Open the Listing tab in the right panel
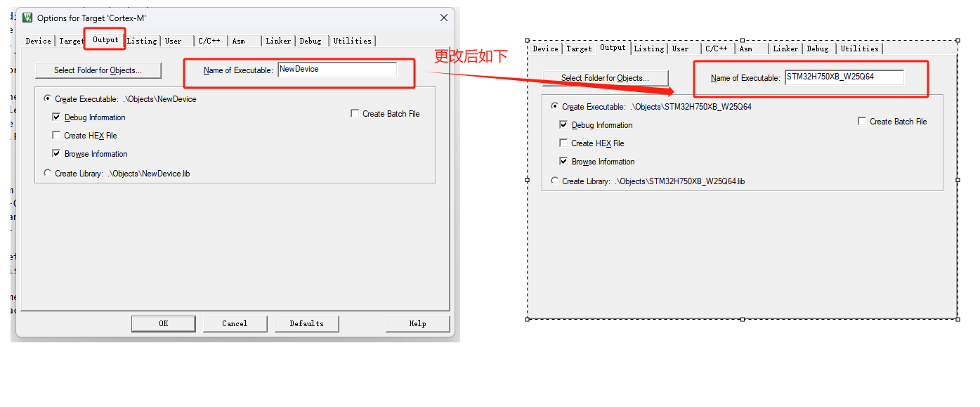This screenshot has height=407, width=980. tap(649, 49)
